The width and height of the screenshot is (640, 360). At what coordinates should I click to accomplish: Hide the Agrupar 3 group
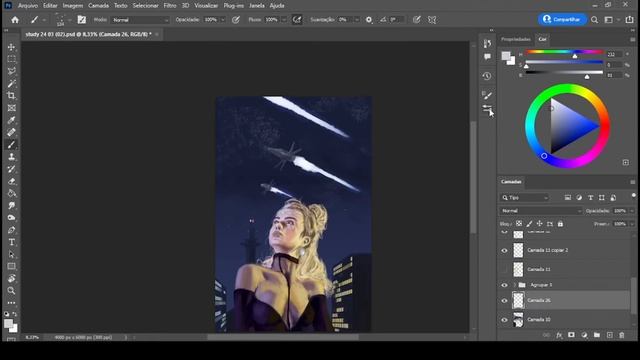click(x=504, y=285)
